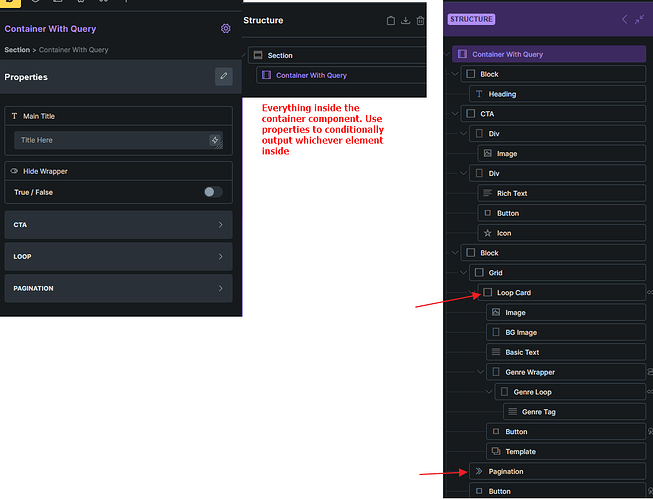Click dynamic data icon in Main Title field
Viewport: 653px width, 500px height.
click(215, 141)
